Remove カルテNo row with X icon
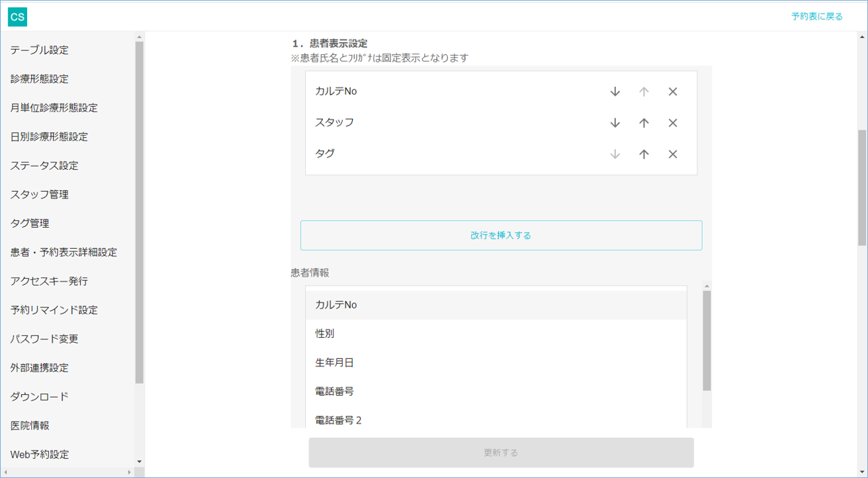868x478 pixels. click(x=673, y=92)
